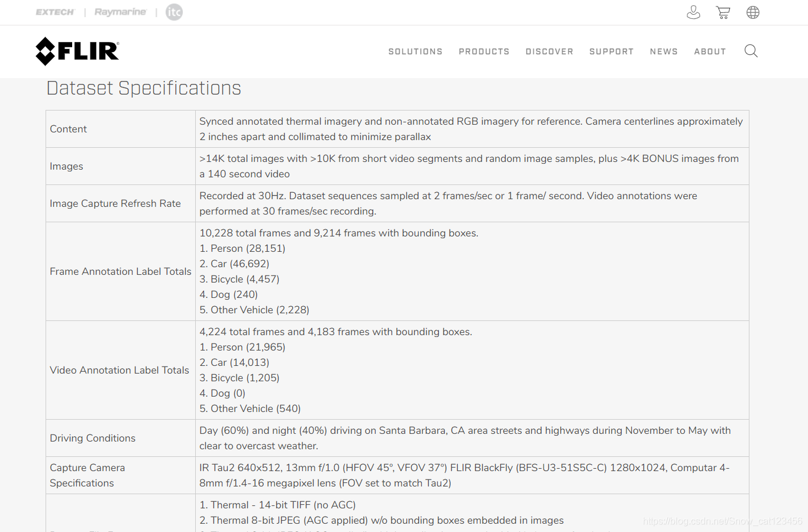
Task: Open the shopping cart icon
Action: (x=723, y=12)
